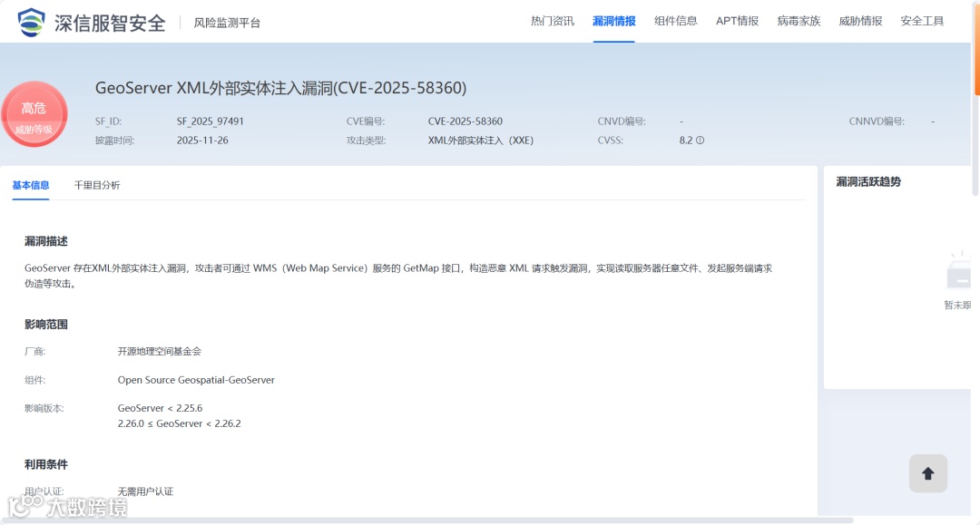This screenshot has height=525, width=980.
Task: Click the vulnerability description paragraph
Action: coord(398,276)
